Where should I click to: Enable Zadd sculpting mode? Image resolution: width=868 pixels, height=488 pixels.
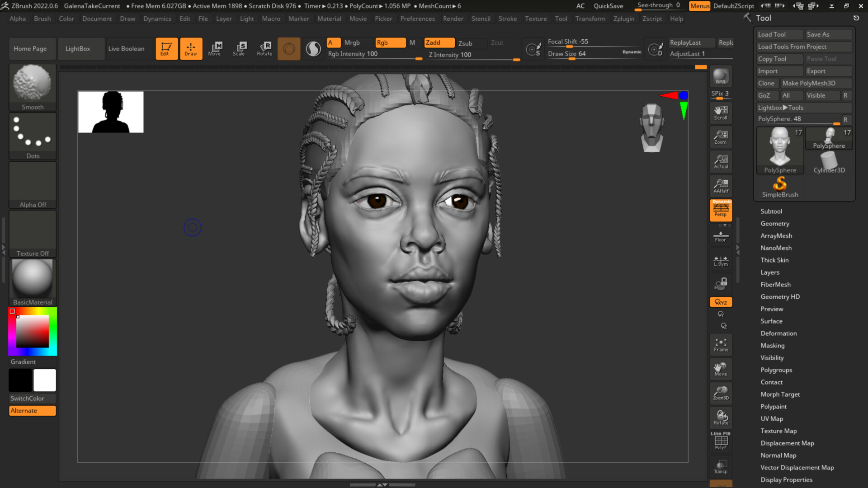(x=438, y=42)
